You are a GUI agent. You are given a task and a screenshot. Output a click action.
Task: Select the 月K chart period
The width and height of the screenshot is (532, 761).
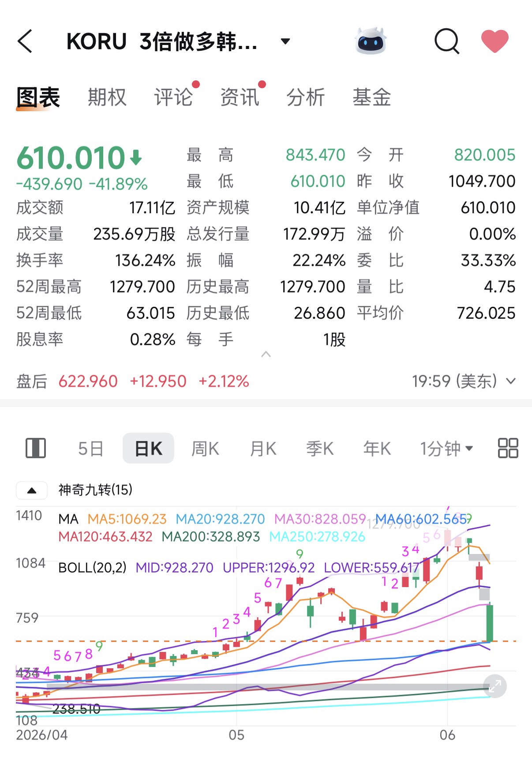[263, 448]
